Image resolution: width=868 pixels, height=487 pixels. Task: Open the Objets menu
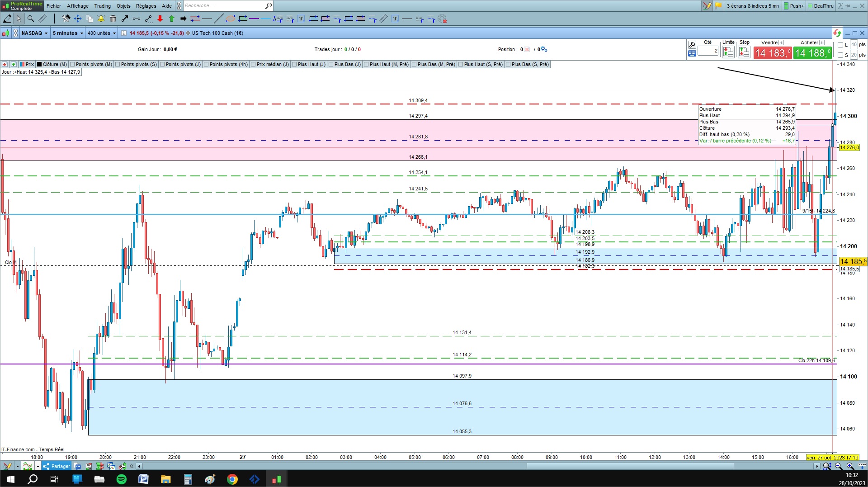click(123, 6)
